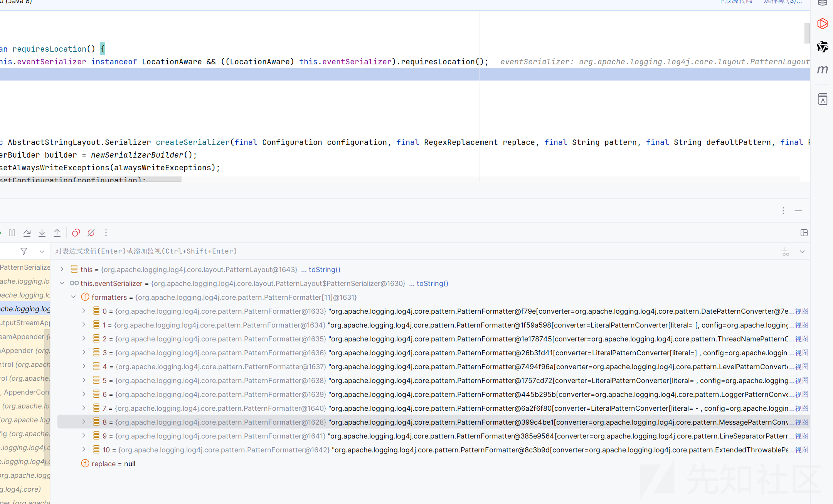The width and height of the screenshot is (833, 504).
Task: Click the 视图 link on element 10
Action: pyautogui.click(x=802, y=450)
